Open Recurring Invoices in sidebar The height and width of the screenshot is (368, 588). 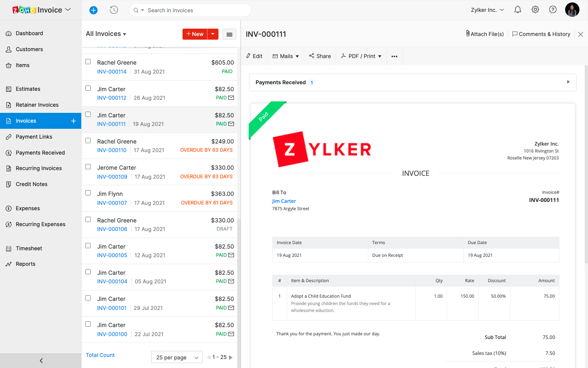39,168
